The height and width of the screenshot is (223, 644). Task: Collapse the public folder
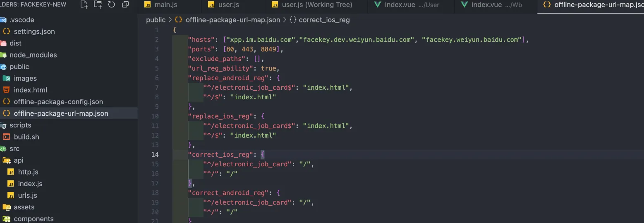click(x=19, y=67)
